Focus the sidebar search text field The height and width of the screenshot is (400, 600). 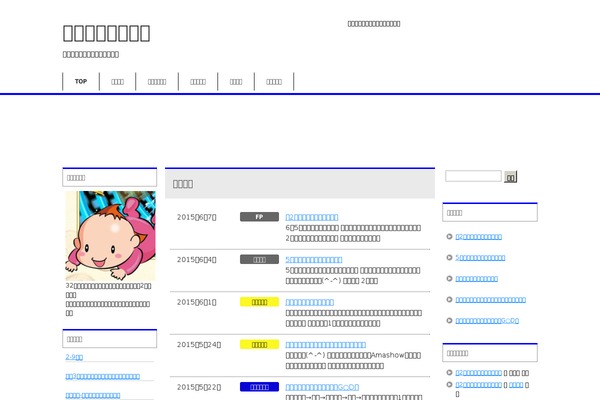point(473,176)
